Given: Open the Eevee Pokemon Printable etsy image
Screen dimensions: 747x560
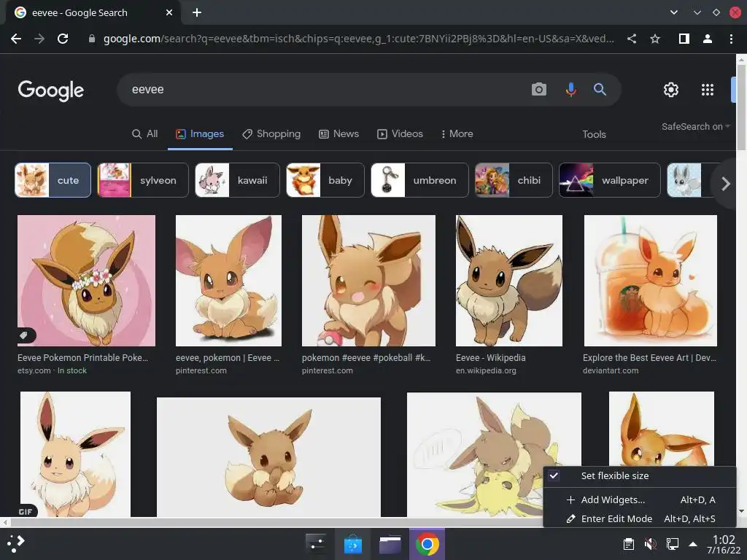Looking at the screenshot, I should [86, 281].
